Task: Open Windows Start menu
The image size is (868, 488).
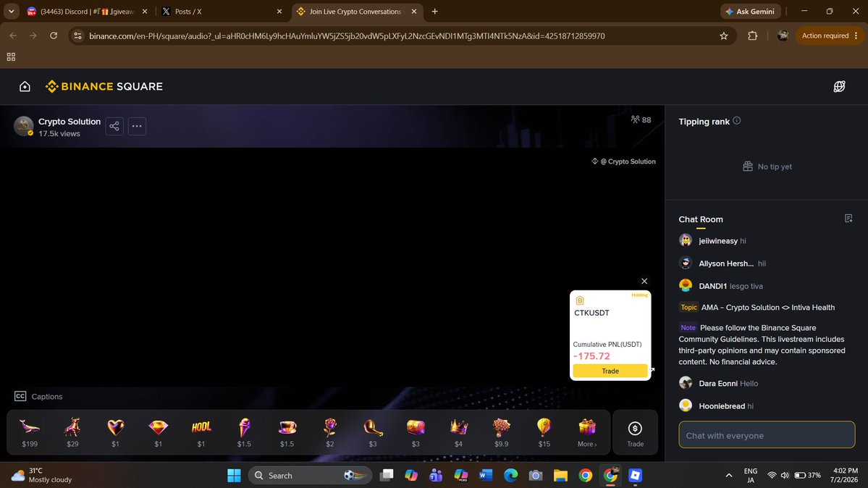Action: tap(234, 475)
